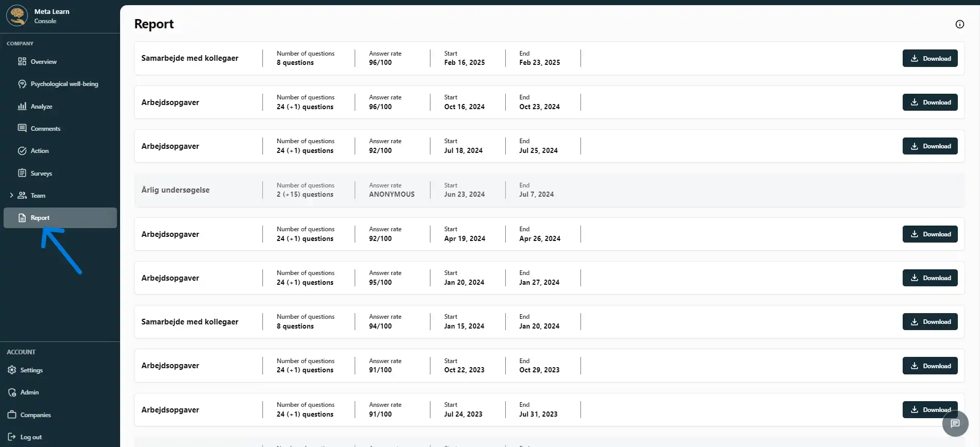Download the Apr 19, 2024 Arbejdsopgaver report
Screen dimensions: 980x447
point(929,234)
